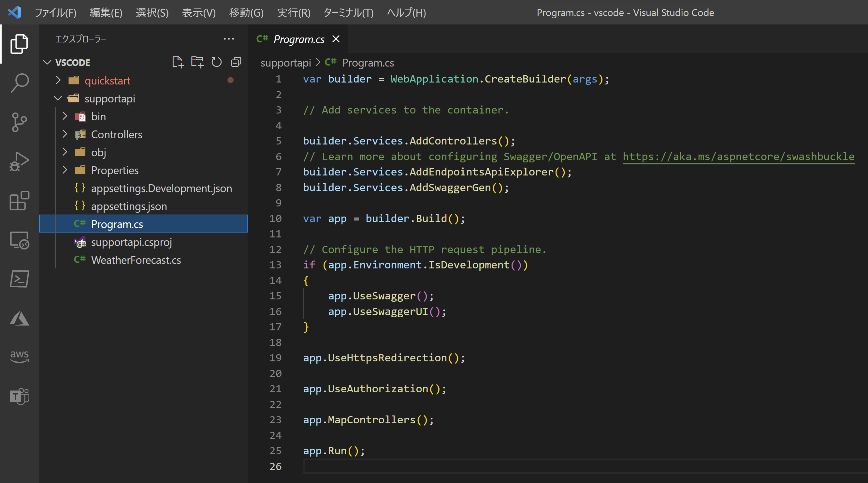Viewport: 868px width, 483px height.
Task: Click the C# icon of WeatherForecast.cs
Action: tap(80, 260)
